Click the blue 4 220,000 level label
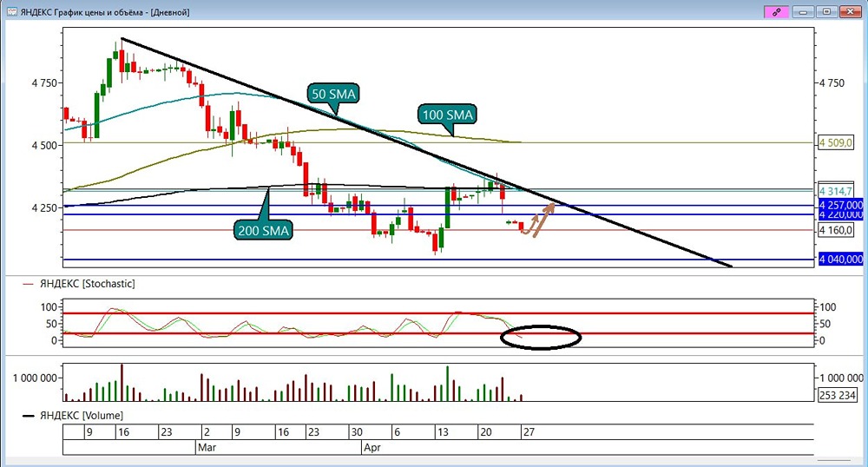 [x=840, y=214]
